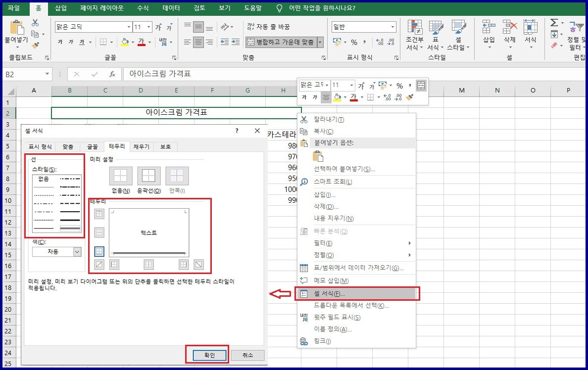Click the Insert Cells (삽입) ribbon icon
This screenshot has height=370, width=588.
point(488,35)
